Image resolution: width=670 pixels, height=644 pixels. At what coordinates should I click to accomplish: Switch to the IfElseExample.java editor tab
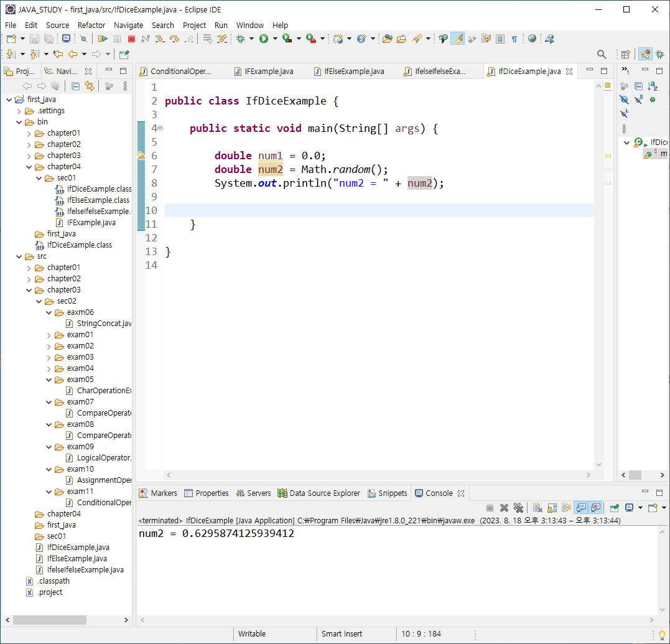click(349, 72)
